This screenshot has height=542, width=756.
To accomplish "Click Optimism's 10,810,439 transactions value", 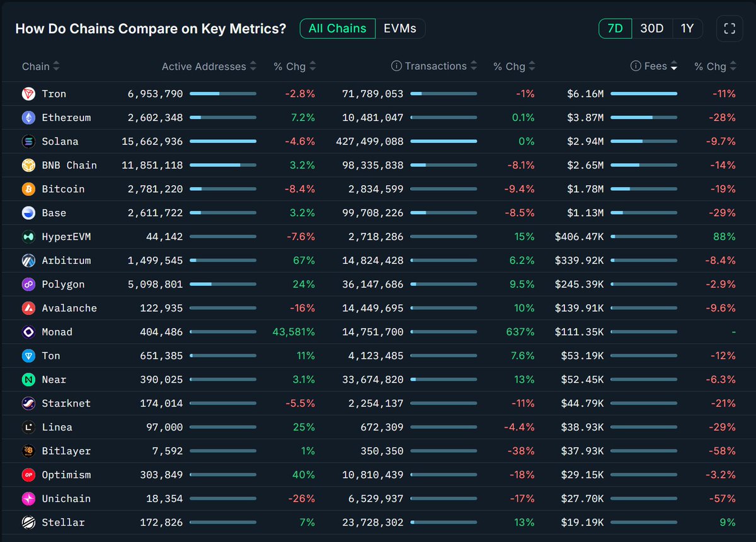I will [373, 475].
